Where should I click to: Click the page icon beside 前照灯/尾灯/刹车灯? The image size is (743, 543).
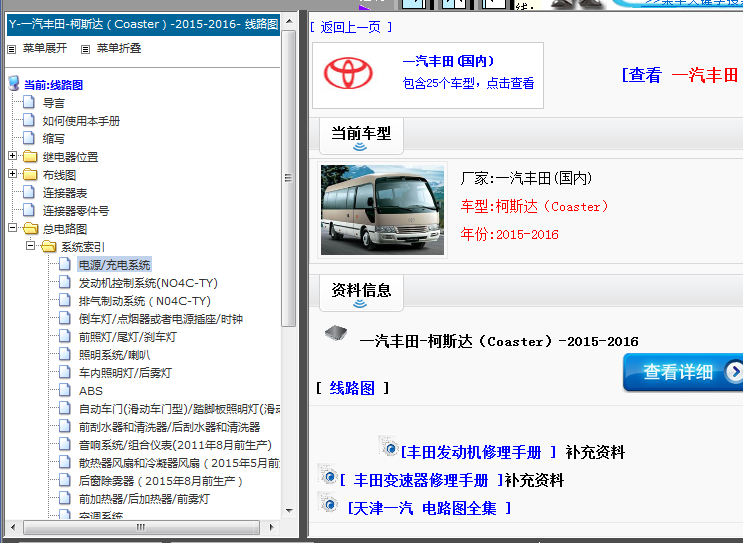(x=65, y=336)
